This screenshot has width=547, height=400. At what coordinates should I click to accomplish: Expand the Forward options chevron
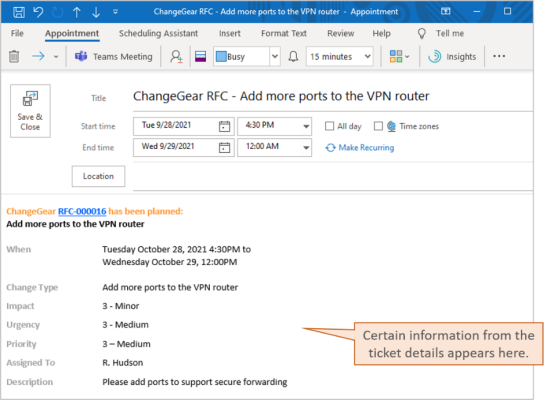tap(56, 56)
